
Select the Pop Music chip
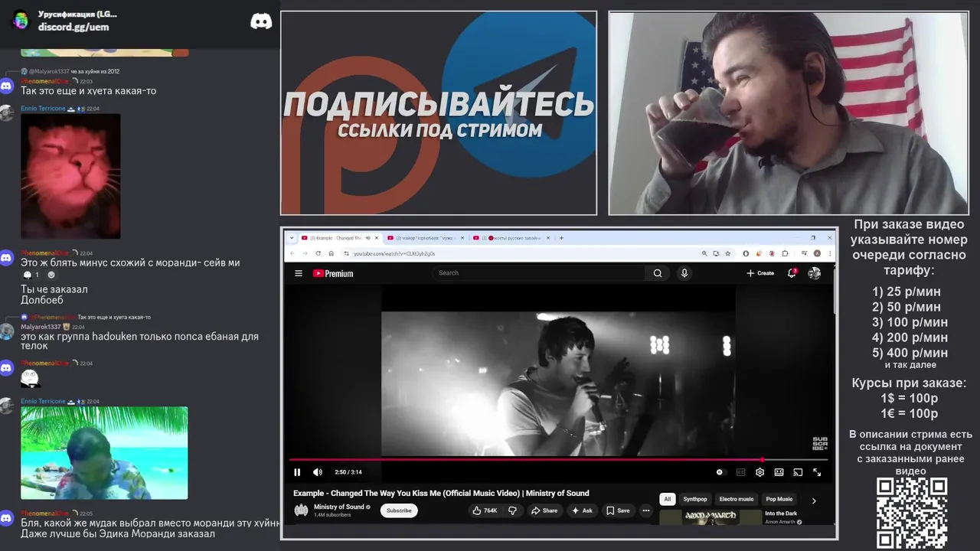(x=779, y=499)
